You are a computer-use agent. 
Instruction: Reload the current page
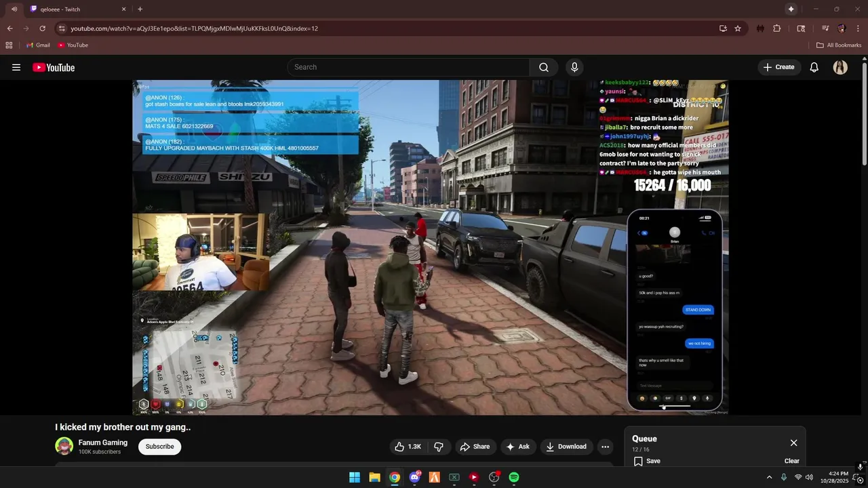click(42, 28)
